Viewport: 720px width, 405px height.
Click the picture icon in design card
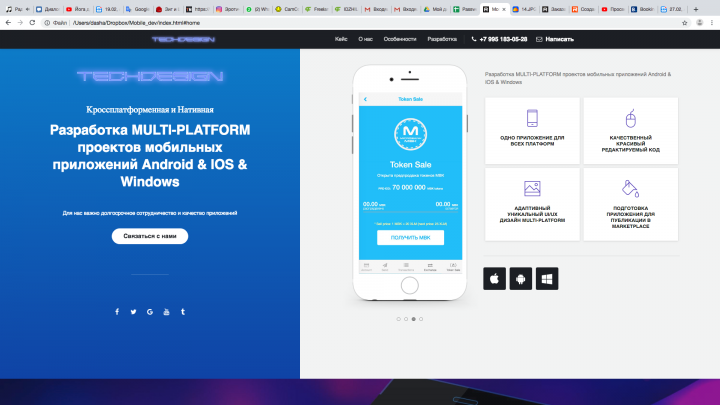(532, 188)
